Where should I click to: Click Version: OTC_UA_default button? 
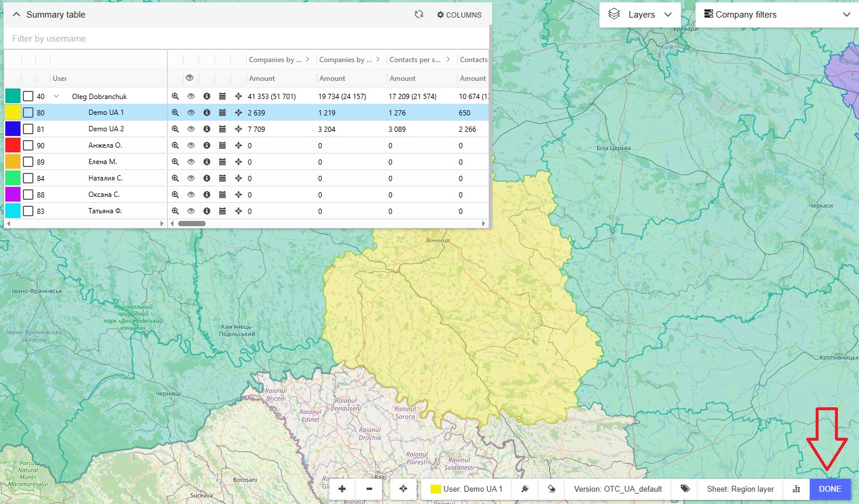618,489
